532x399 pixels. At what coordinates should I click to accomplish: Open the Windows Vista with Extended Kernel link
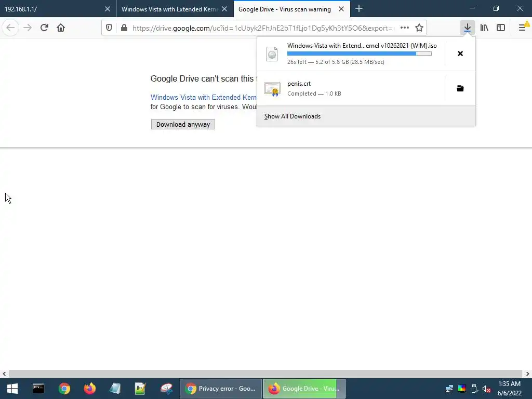(x=204, y=97)
